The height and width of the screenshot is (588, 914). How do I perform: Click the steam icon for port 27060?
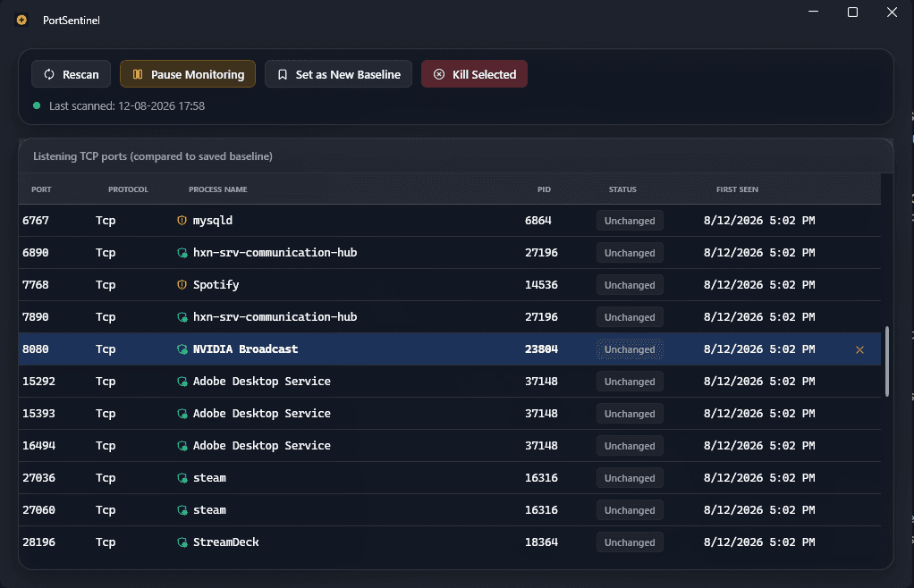coord(182,510)
